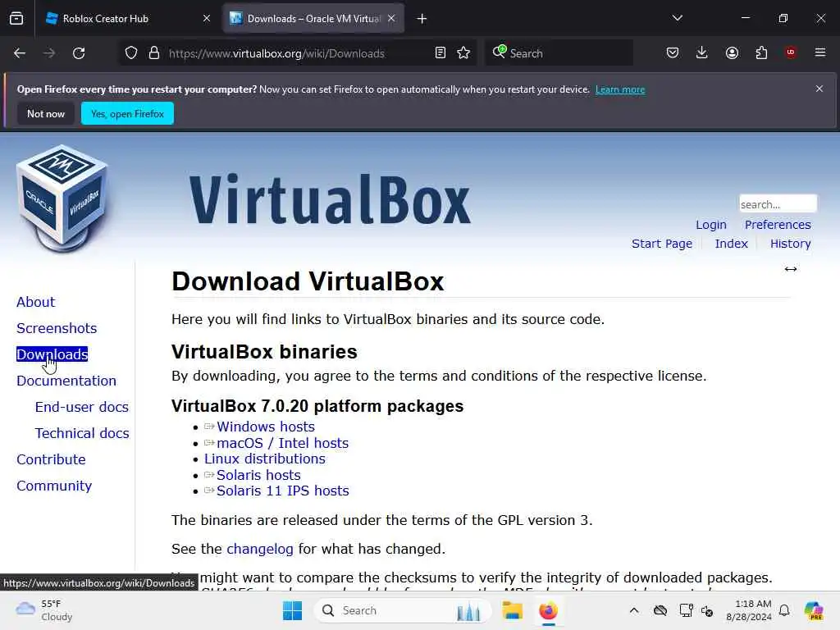
Task: Click the uBlock Origin extension icon
Action: click(791, 52)
